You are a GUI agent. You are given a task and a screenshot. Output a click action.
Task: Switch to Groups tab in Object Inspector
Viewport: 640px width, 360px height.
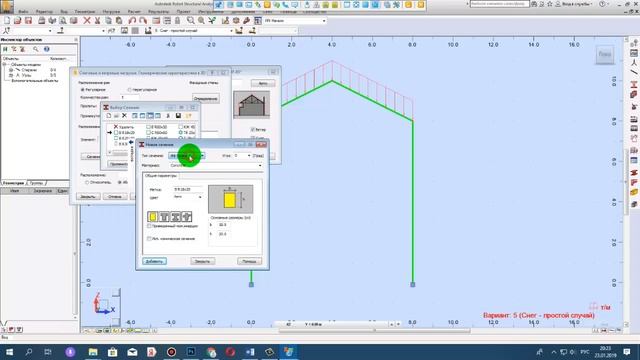coord(36,183)
